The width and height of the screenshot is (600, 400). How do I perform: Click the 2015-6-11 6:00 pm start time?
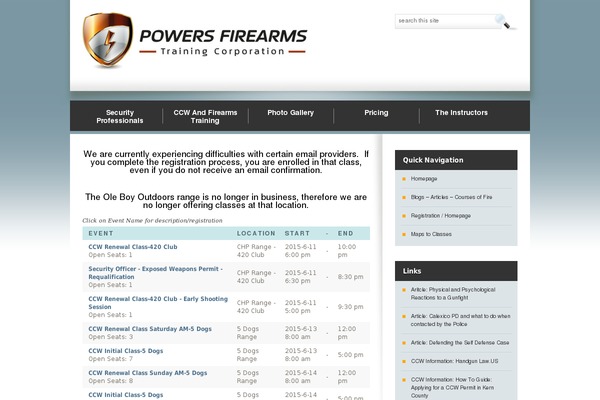point(300,251)
